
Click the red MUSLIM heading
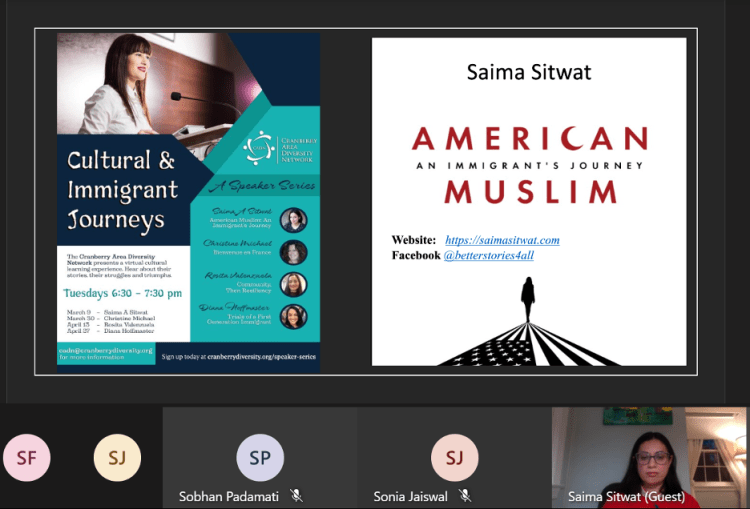click(x=530, y=191)
